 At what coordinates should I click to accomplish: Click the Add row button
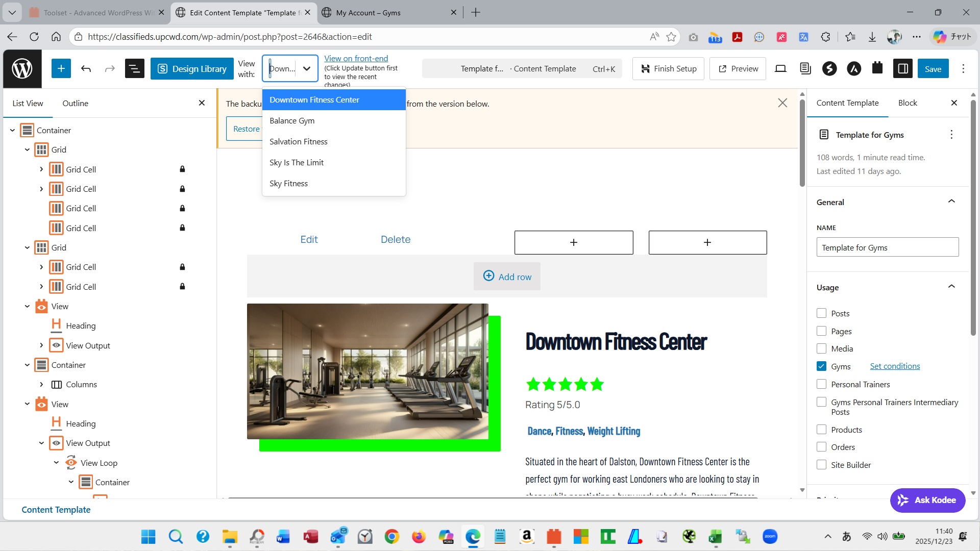(x=507, y=277)
